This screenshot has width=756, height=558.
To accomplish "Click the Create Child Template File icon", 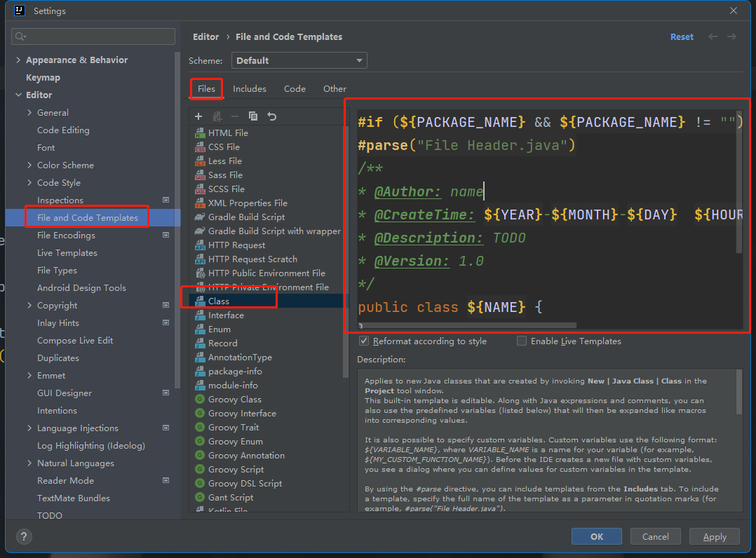I will [217, 116].
